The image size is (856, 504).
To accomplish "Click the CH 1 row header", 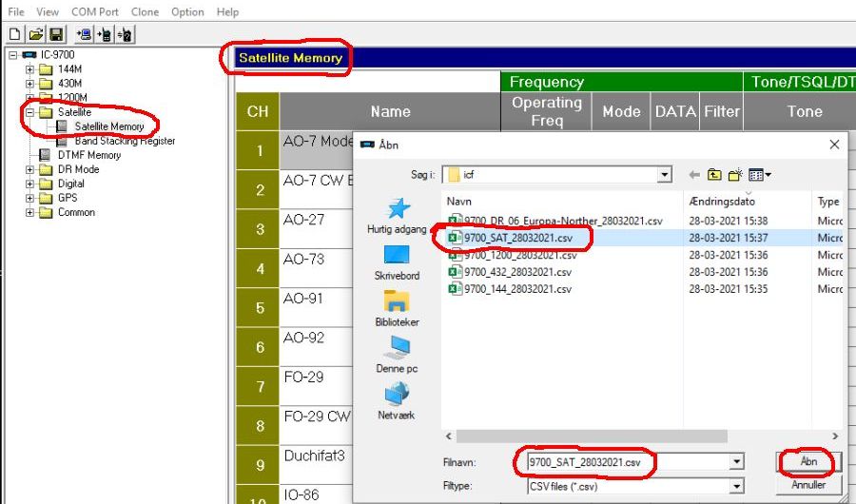I will point(258,150).
